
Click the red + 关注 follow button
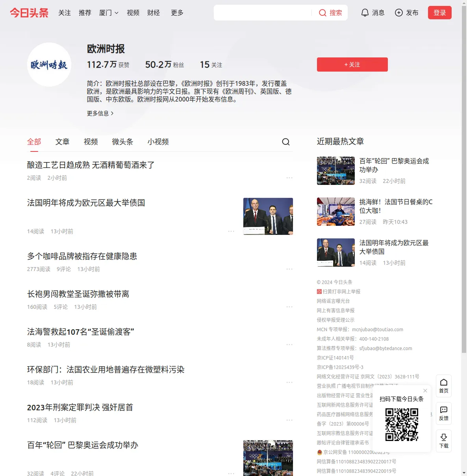tap(352, 65)
